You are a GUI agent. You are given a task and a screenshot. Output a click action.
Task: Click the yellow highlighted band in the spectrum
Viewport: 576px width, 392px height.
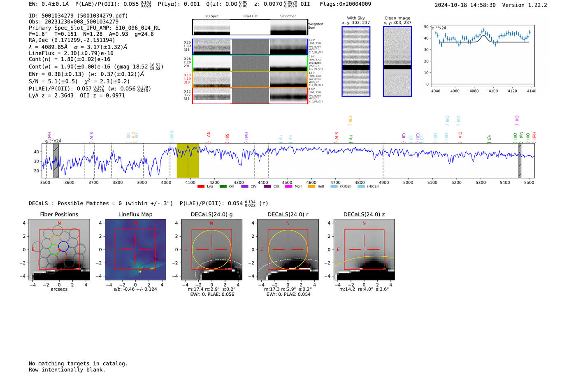(188, 160)
